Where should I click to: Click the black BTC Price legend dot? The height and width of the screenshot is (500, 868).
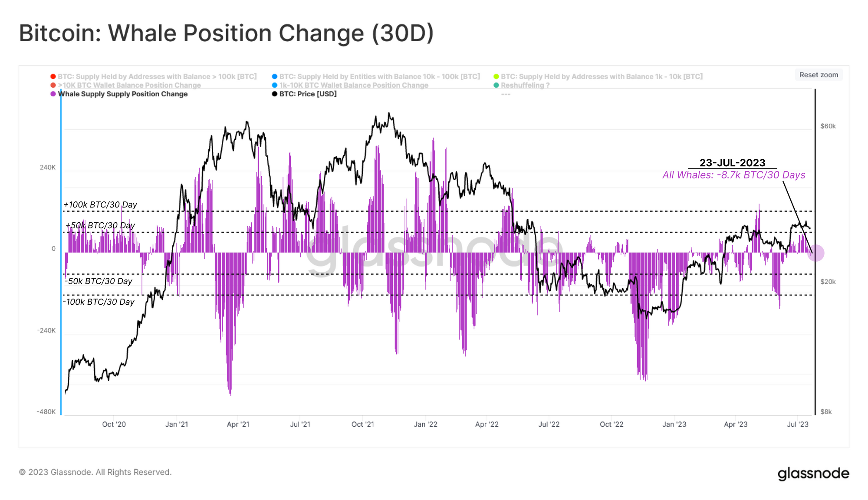(274, 94)
